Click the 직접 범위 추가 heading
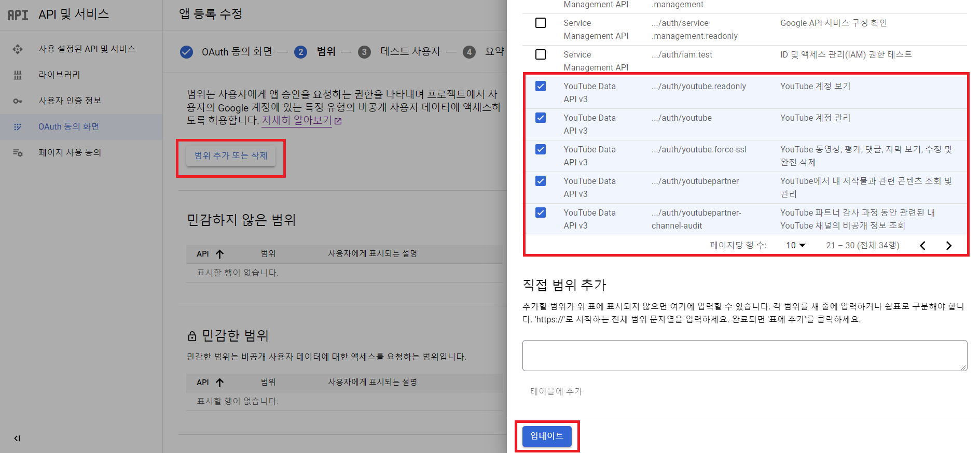Viewport: 980px width, 453px height. (564, 285)
